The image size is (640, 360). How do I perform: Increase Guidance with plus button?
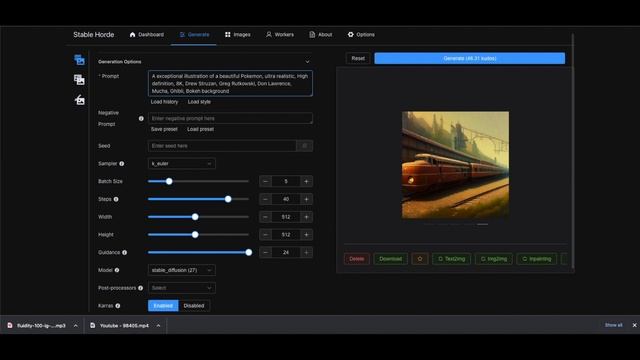click(x=306, y=253)
